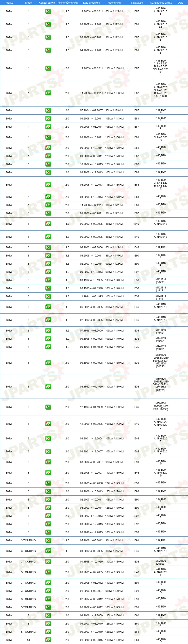Click fuel icon in 07.2004 -> 02.2007 row
This screenshot has height=644, width=188.
click(x=48, y=110)
